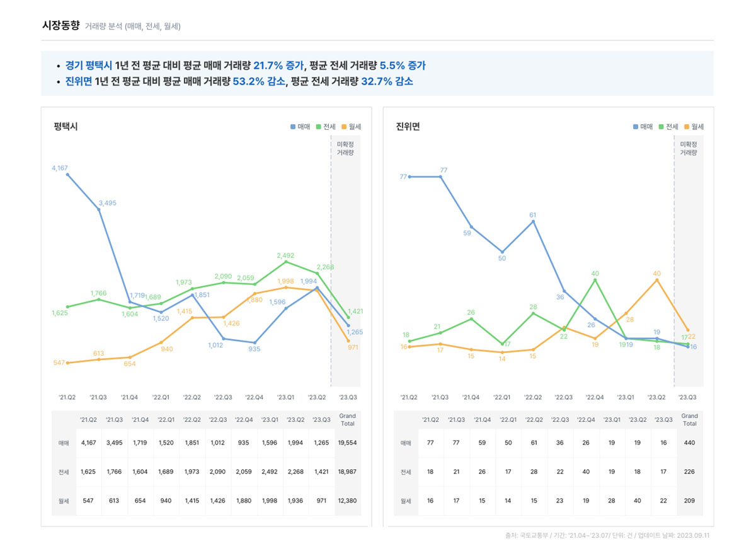Click the 미확정 거래량 label in 진위면 chart
756x541 pixels.
click(x=689, y=148)
